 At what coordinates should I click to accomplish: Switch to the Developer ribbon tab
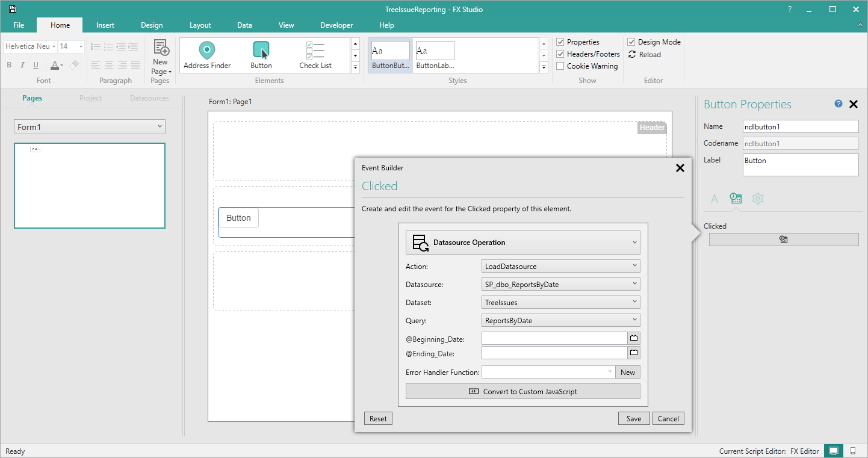pos(336,25)
